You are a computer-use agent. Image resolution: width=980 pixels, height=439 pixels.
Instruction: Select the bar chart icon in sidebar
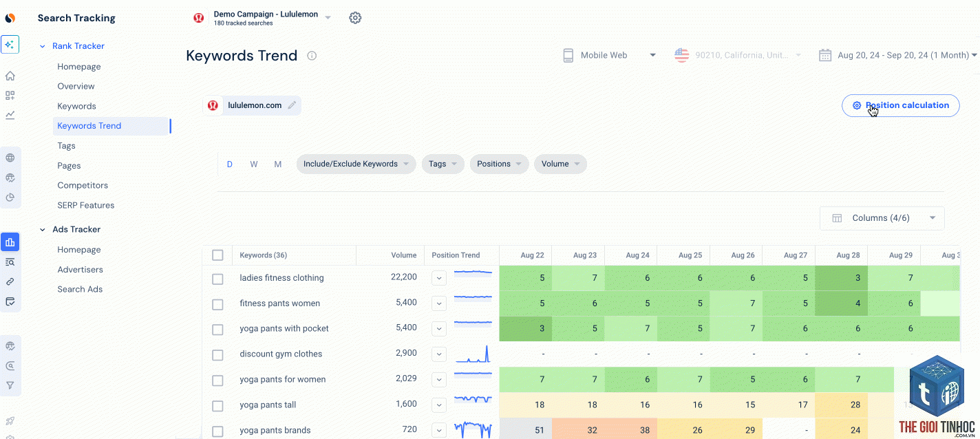[10, 242]
